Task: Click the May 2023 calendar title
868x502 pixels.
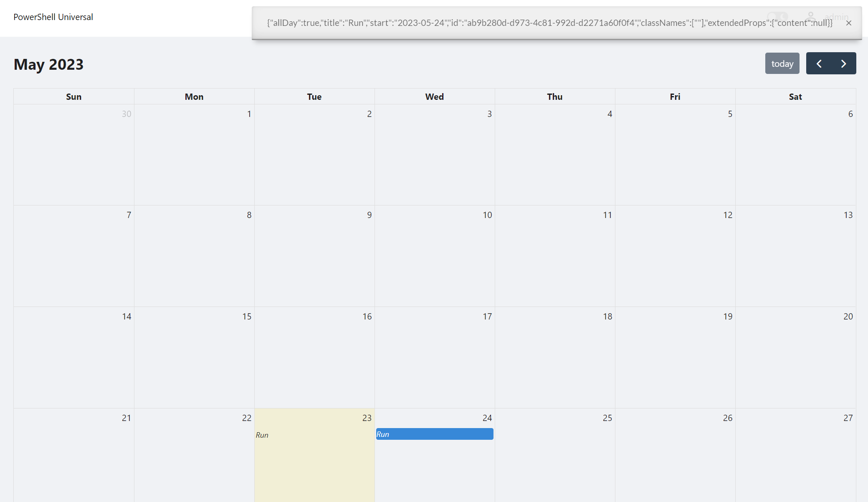Action: point(48,64)
